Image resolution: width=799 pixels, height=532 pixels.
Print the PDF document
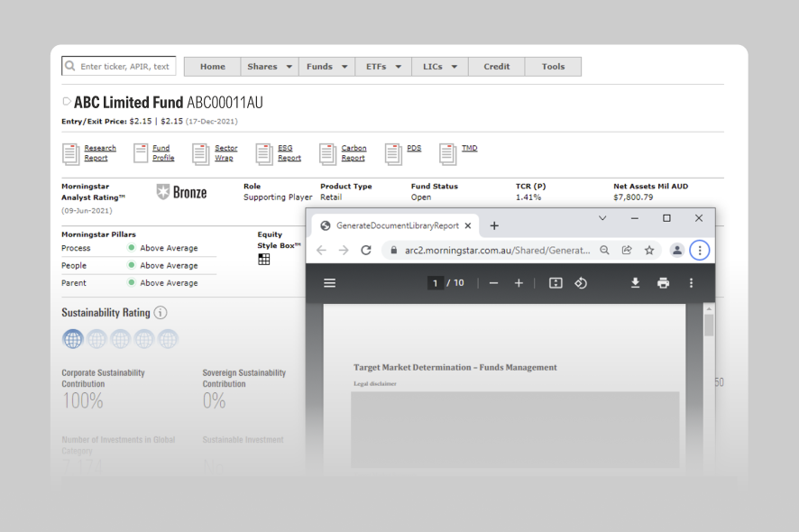click(x=663, y=283)
